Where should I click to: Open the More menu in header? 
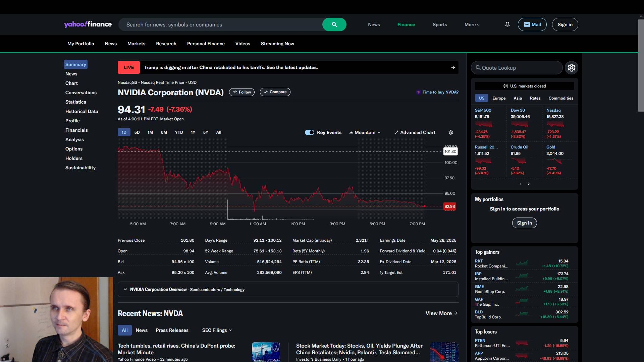click(472, 24)
